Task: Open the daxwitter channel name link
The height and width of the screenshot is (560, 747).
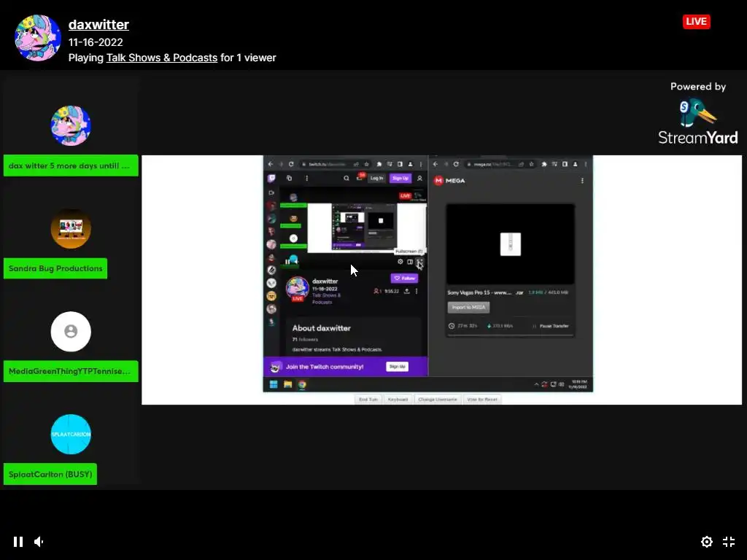Action: coord(98,24)
